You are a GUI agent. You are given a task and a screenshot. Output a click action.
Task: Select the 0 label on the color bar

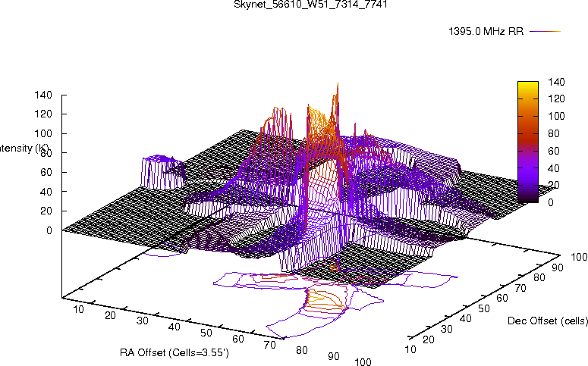(551, 202)
